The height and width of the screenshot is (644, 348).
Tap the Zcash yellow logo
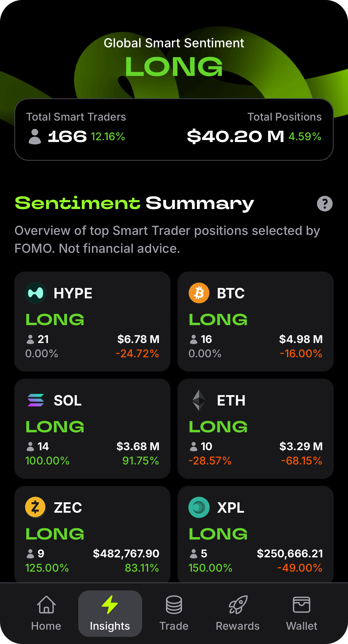[x=36, y=507]
